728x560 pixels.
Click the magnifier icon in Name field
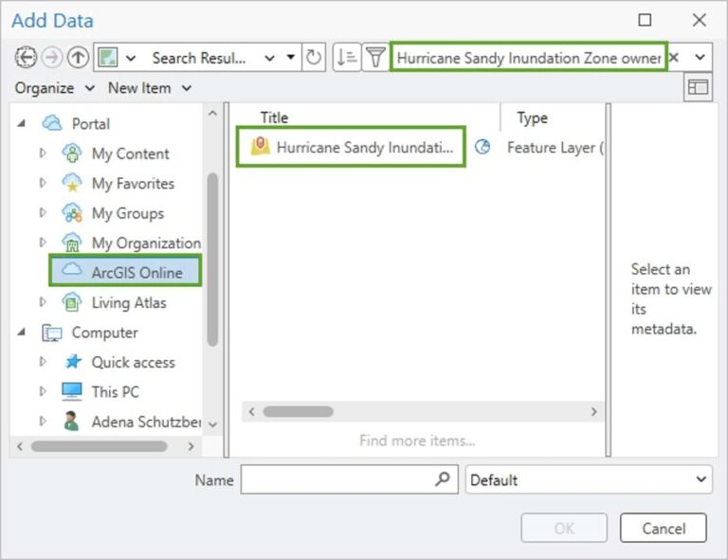click(443, 479)
